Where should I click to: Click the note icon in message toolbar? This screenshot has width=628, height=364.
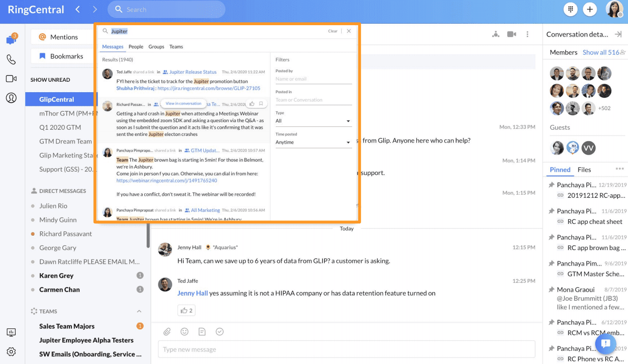(202, 332)
